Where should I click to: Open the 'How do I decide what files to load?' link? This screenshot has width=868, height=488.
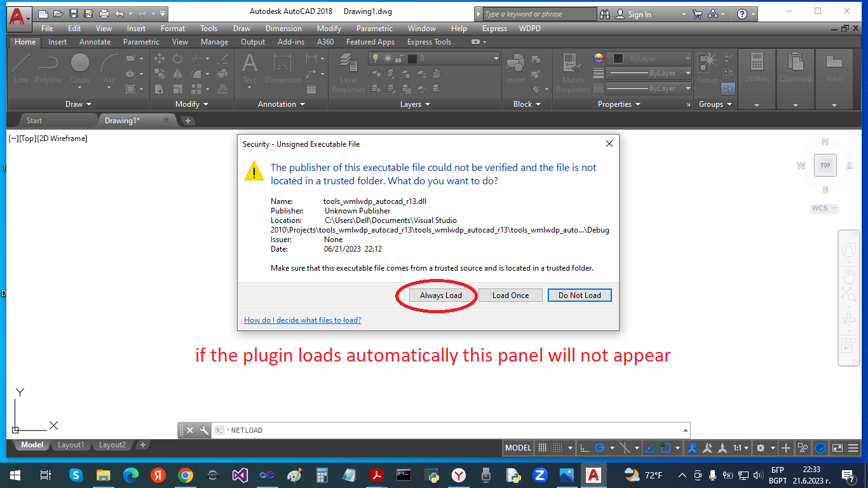[x=302, y=320]
